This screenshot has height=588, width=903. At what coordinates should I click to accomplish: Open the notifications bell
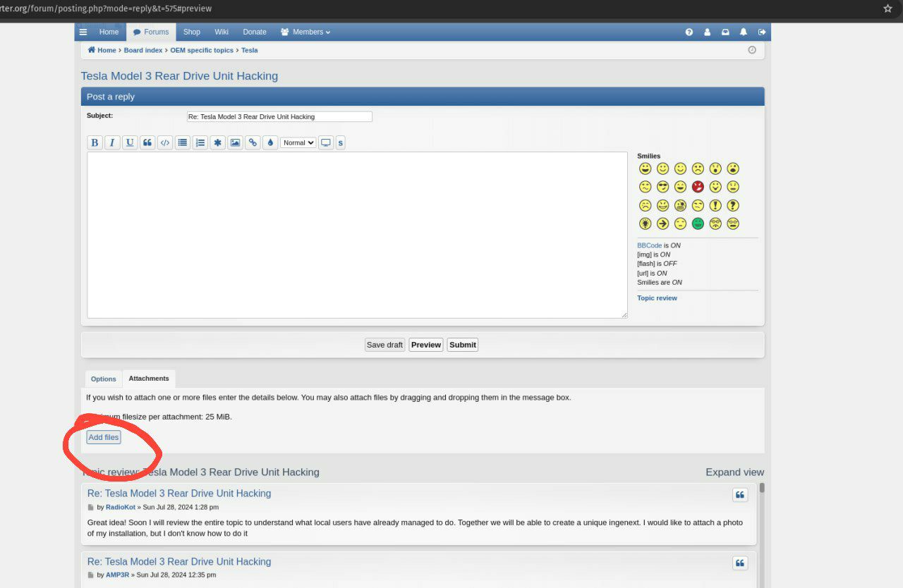click(x=744, y=32)
